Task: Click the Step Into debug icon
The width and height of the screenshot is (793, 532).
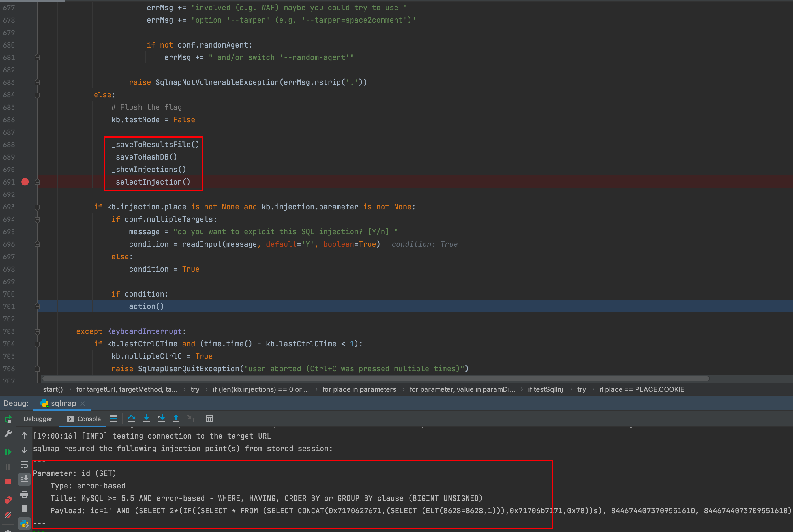Action: (x=147, y=418)
